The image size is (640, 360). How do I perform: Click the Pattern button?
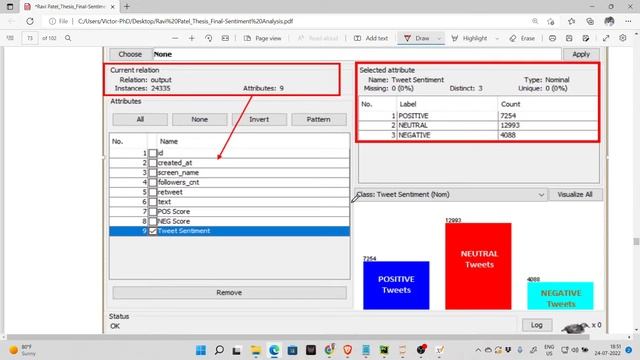click(319, 119)
